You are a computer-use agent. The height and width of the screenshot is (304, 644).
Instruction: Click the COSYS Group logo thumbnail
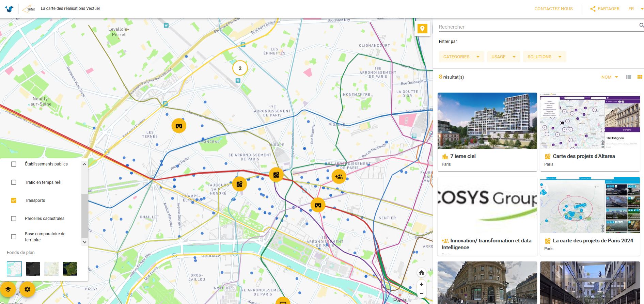click(487, 205)
